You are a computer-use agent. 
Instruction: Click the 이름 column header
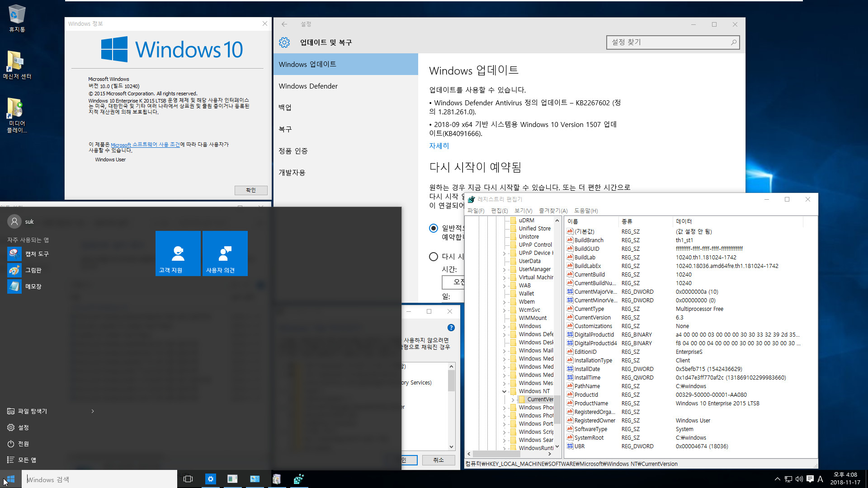(x=592, y=221)
